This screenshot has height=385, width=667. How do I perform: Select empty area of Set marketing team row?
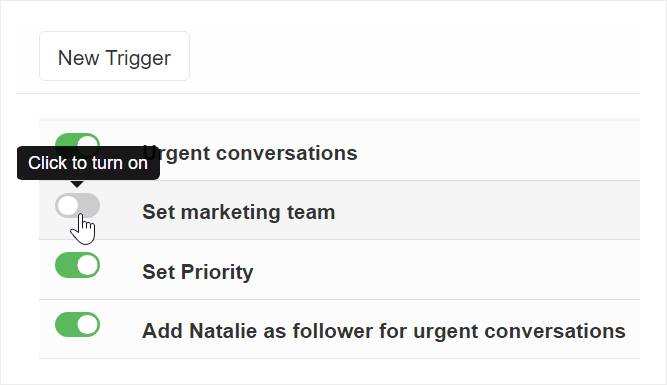[485, 210]
